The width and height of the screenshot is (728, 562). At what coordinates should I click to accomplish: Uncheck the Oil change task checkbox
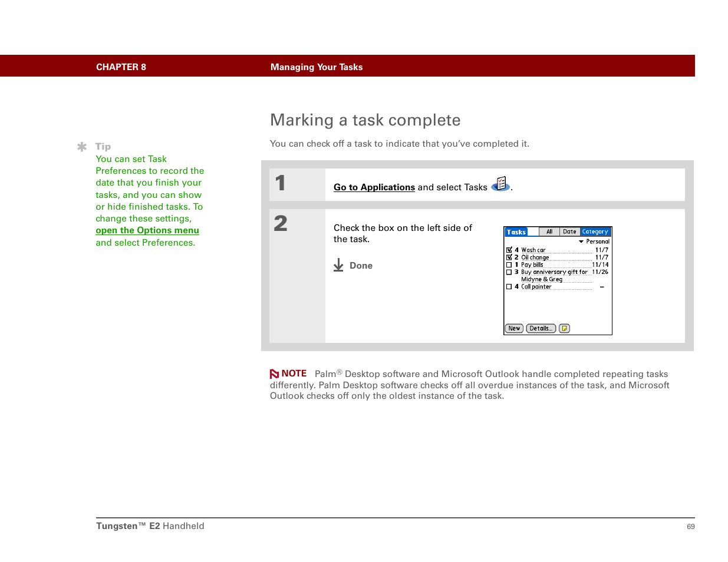coord(509,257)
